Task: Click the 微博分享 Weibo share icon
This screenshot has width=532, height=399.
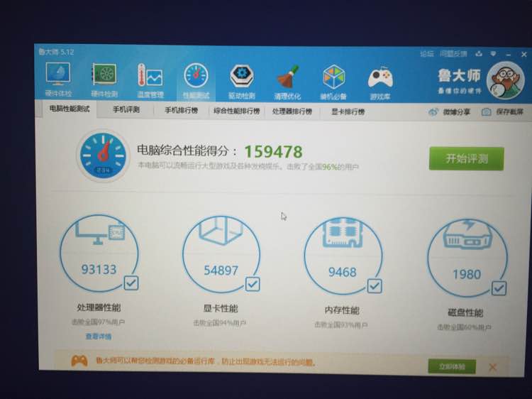Action: (433, 112)
